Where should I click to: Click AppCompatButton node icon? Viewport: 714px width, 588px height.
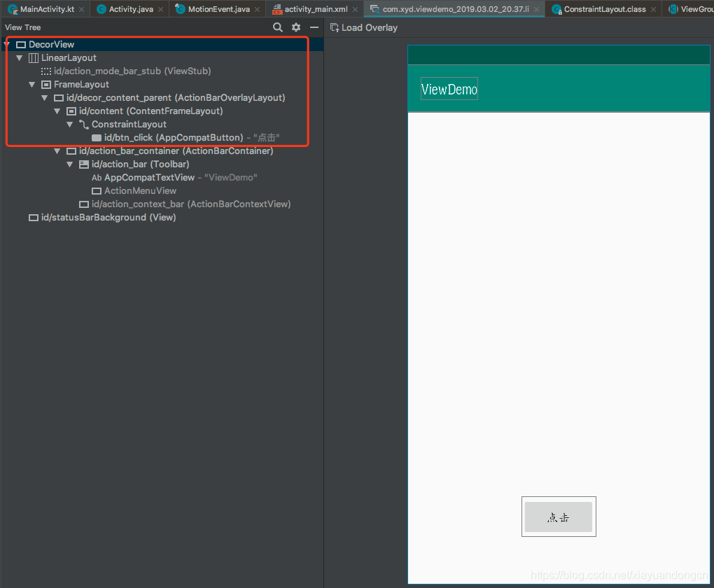pyautogui.click(x=97, y=137)
